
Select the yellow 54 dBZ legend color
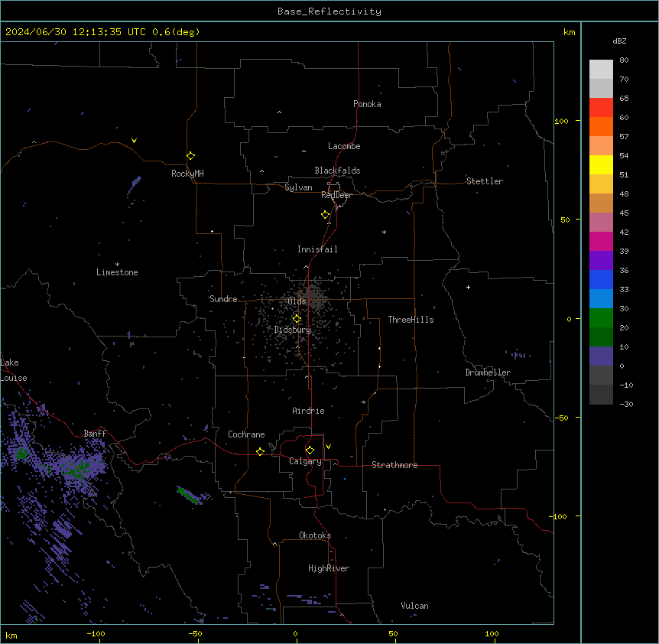601,164
